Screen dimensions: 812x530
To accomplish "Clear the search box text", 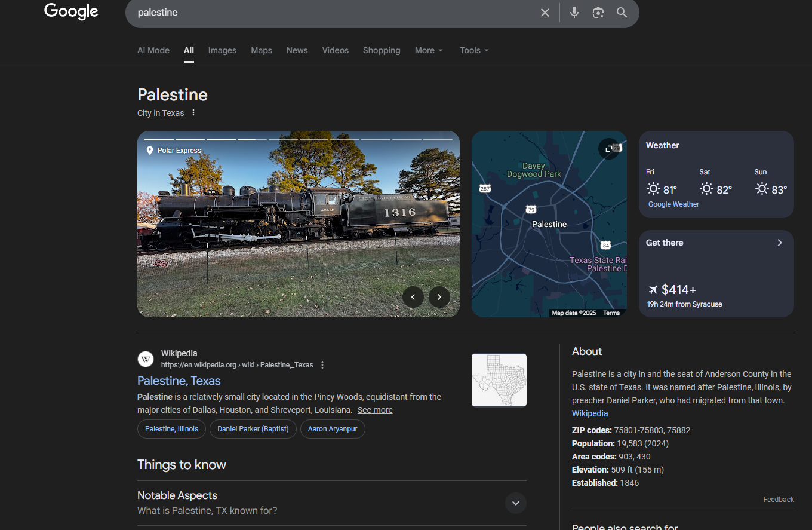I will (545, 13).
